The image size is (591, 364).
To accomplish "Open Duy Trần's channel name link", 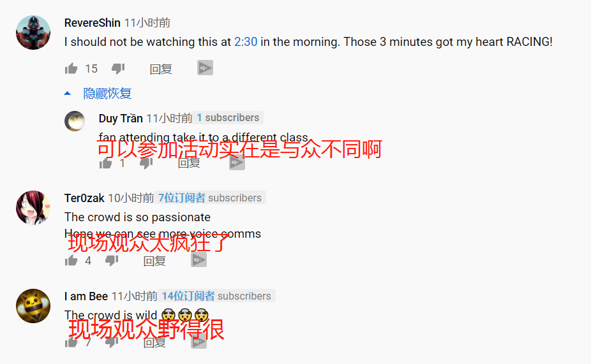I will tap(121, 118).
